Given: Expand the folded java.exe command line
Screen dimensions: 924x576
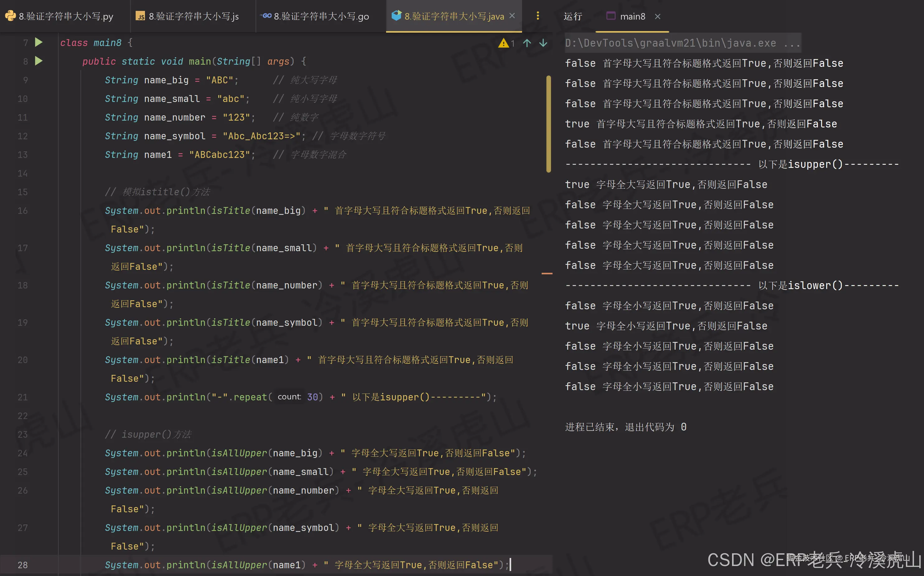Looking at the screenshot, I should pos(792,43).
